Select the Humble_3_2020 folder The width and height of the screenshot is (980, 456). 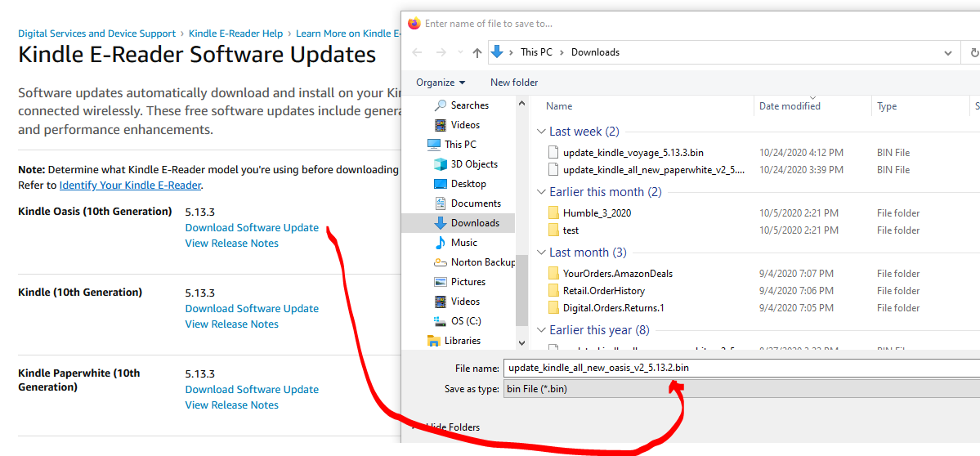(597, 213)
